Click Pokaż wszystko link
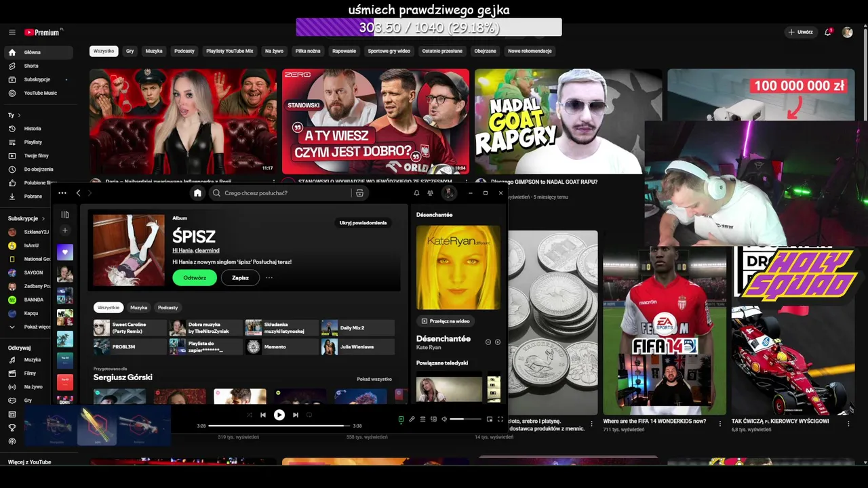The height and width of the screenshot is (488, 868). click(374, 379)
